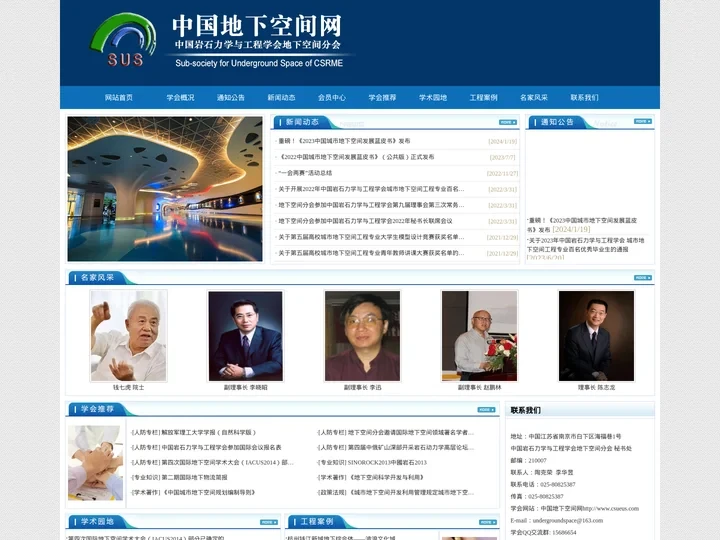The width and height of the screenshot is (720, 540).
Task: Click contact phone 025-80825387 after 联系电话
Action: [x=557, y=484]
